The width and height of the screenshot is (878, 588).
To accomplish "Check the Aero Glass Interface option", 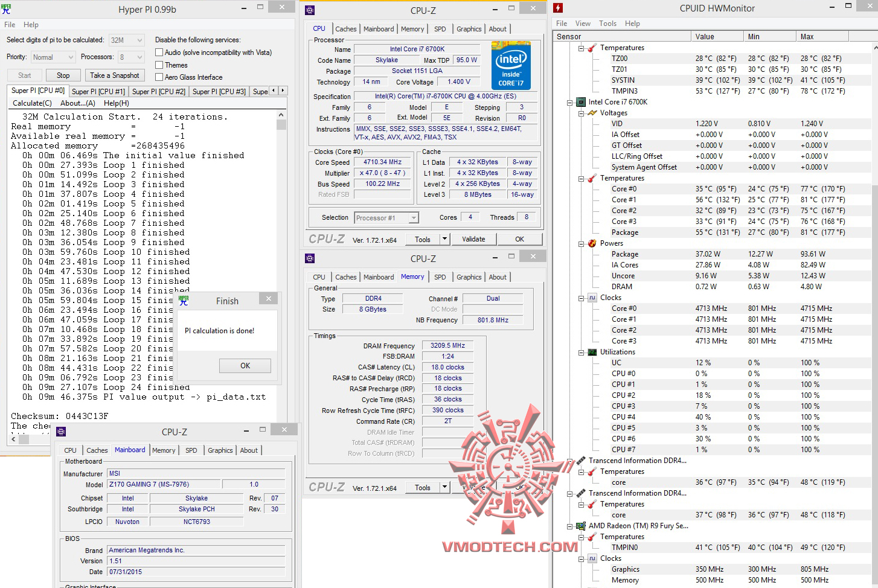I will [x=159, y=77].
